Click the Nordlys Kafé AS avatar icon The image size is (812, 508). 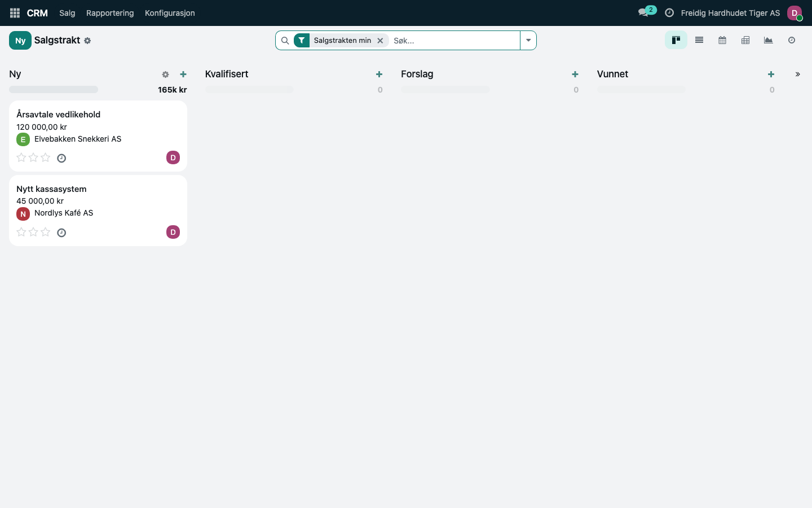23,214
